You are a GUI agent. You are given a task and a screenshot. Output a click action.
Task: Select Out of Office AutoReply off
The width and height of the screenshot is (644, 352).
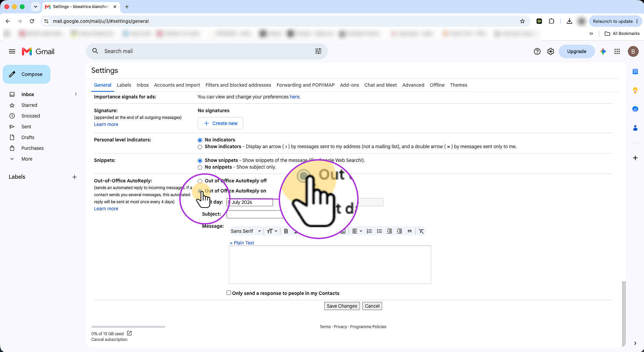click(x=200, y=181)
